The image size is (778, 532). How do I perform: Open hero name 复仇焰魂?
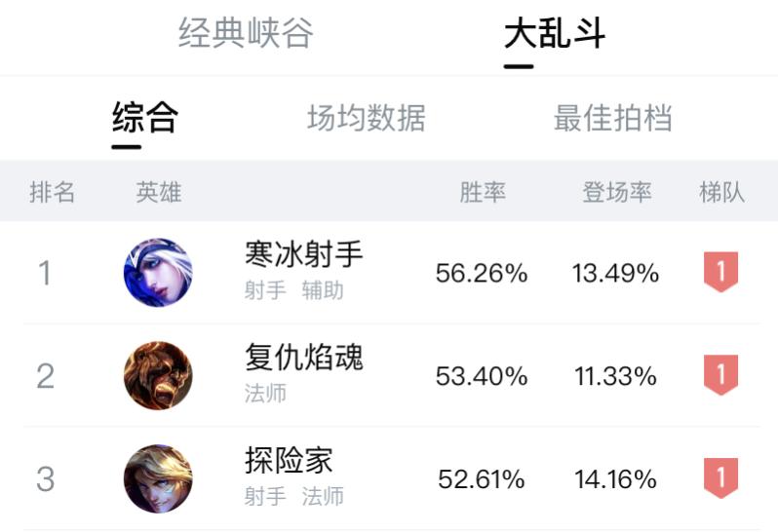[304, 358]
